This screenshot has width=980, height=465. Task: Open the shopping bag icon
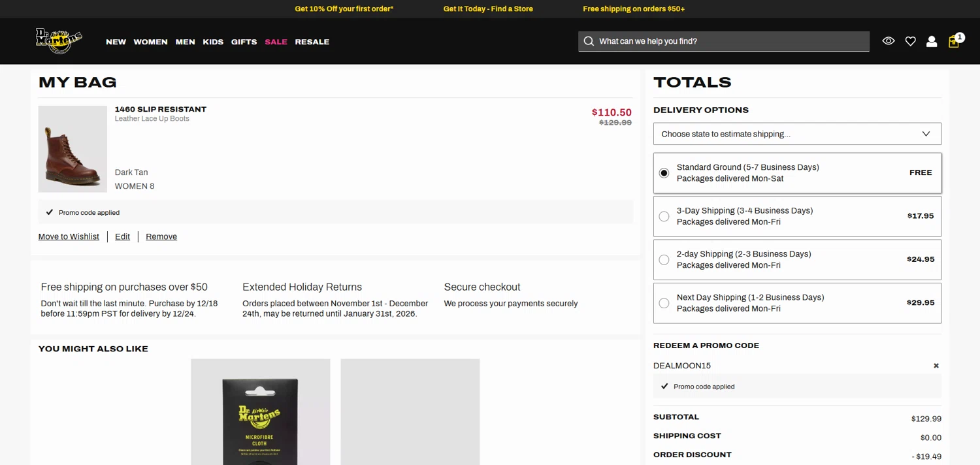(x=955, y=40)
